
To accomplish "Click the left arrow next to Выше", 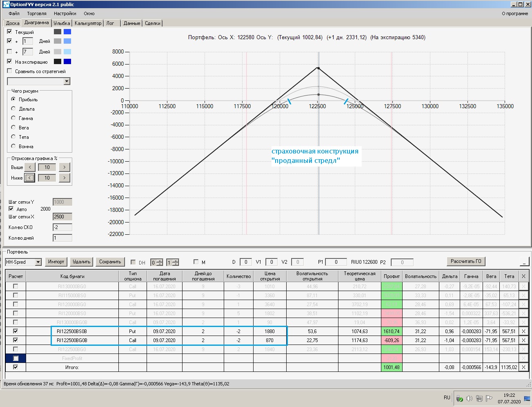I will click(30, 167).
